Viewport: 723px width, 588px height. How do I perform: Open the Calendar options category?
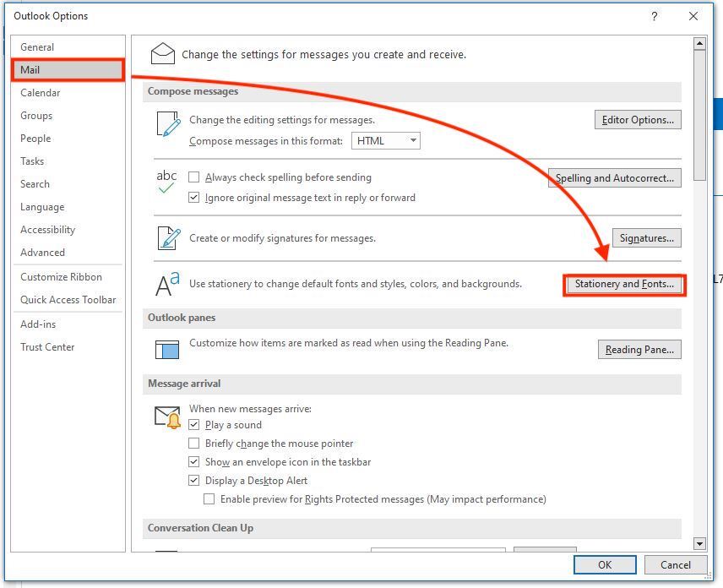[x=68, y=93]
